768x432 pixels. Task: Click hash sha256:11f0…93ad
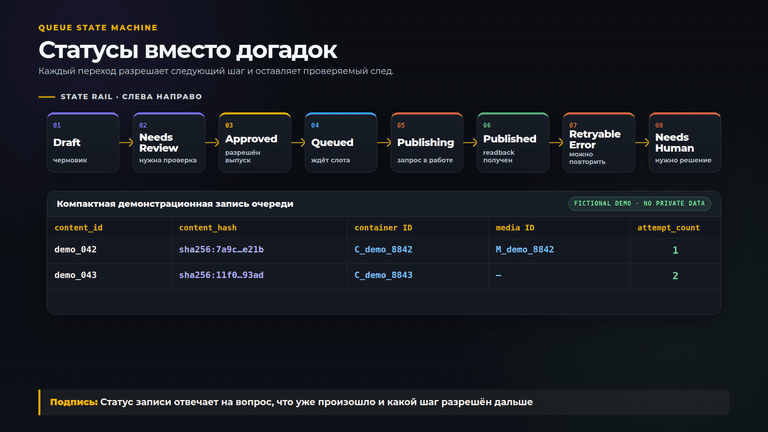tap(221, 275)
